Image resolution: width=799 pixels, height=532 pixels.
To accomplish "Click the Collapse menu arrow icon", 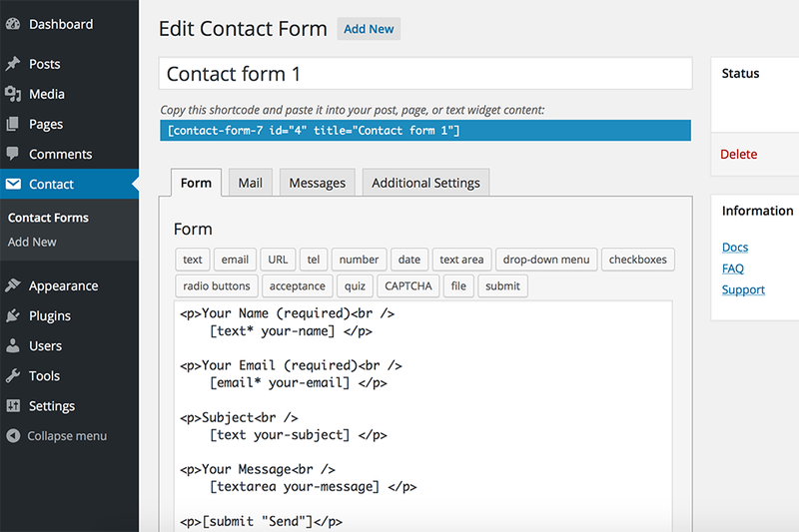I will click(x=13, y=436).
